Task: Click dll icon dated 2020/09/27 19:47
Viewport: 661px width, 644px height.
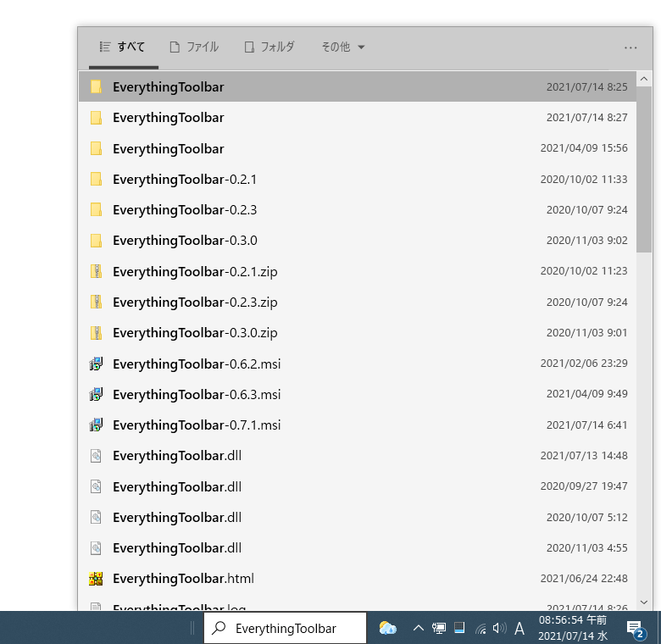Action: 96,486
